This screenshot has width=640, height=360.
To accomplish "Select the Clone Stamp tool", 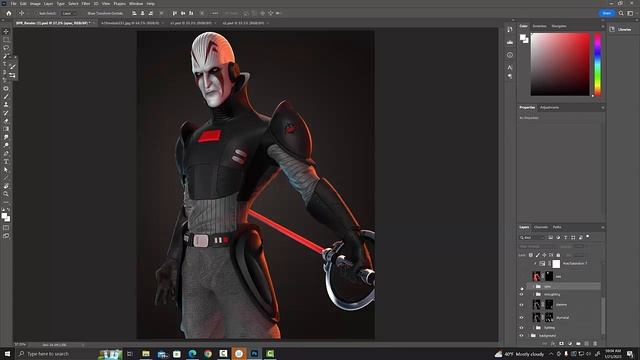I will pos(6,105).
